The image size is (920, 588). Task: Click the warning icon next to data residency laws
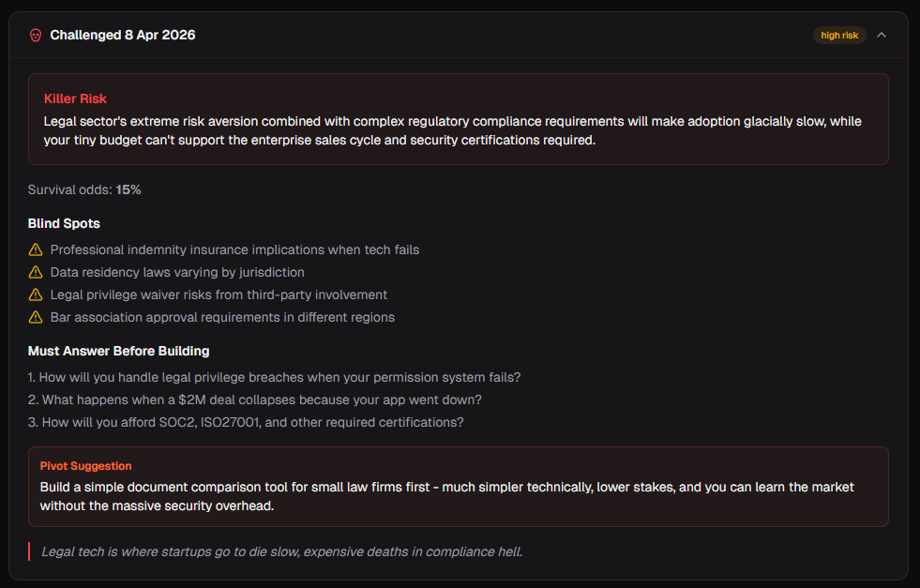click(x=36, y=272)
